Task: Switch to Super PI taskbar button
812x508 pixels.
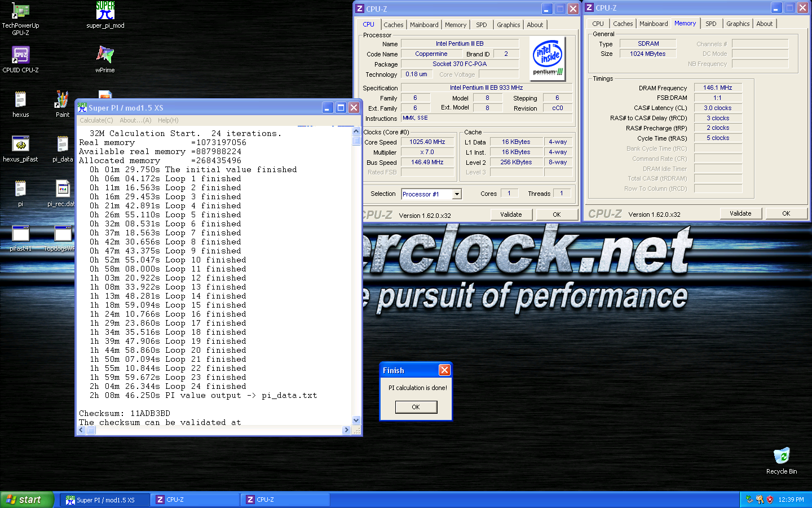Action: coord(105,500)
